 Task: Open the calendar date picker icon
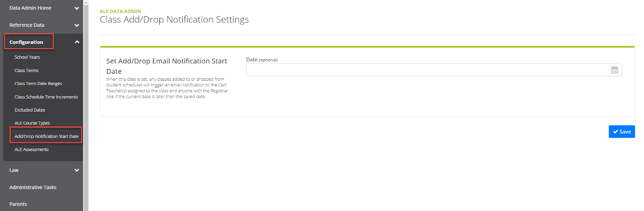click(614, 70)
